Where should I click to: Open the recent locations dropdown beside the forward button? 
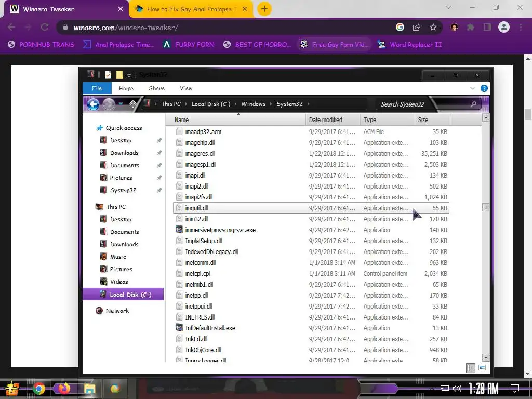pos(121,104)
